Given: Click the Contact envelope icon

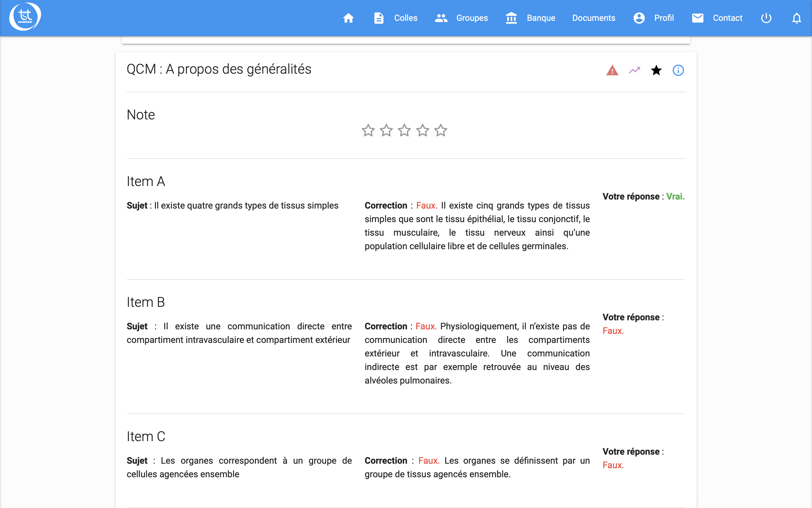Looking at the screenshot, I should pyautogui.click(x=698, y=18).
